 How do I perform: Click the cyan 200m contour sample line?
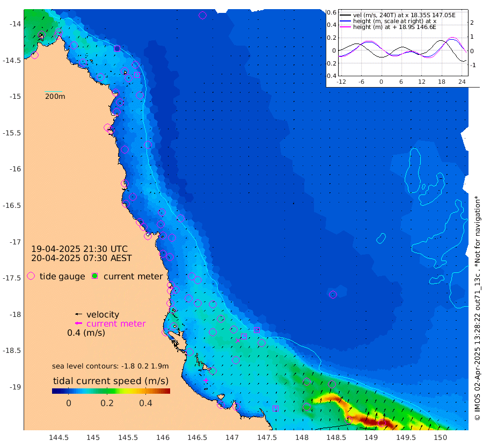pyautogui.click(x=54, y=91)
